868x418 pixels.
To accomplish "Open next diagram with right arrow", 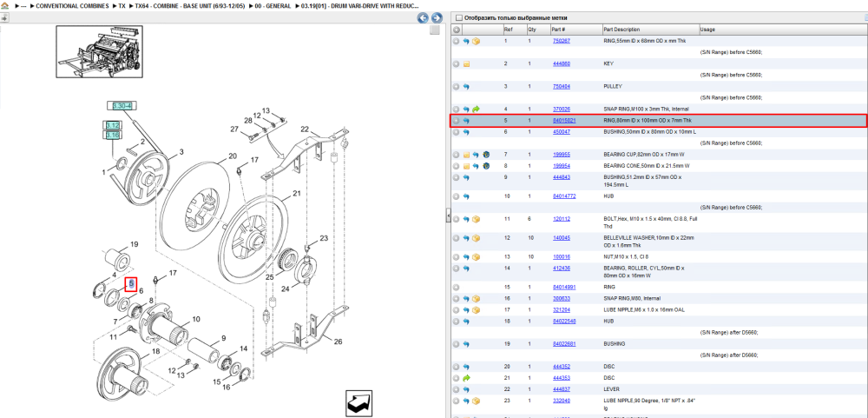I will click(437, 18).
